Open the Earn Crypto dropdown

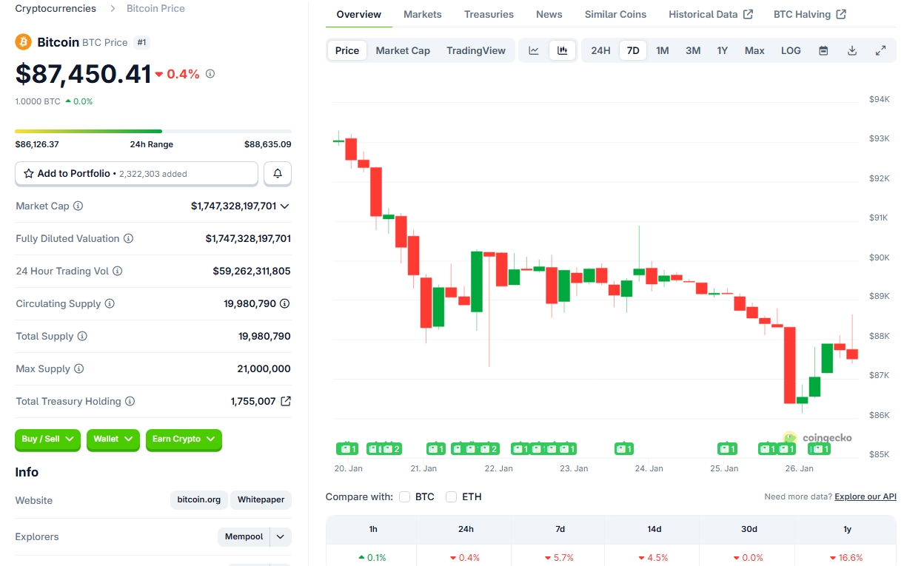tap(184, 439)
